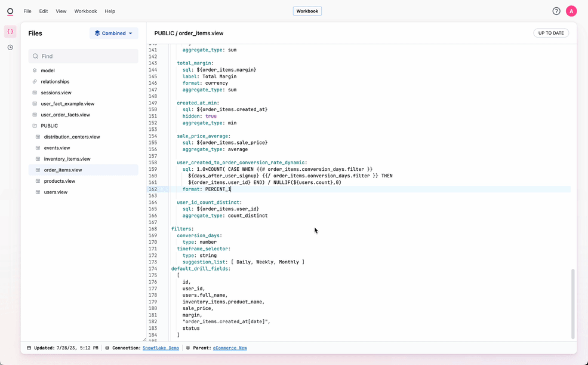Select sessions.view in the file list
Screen dimensions: 588x365
click(56, 93)
